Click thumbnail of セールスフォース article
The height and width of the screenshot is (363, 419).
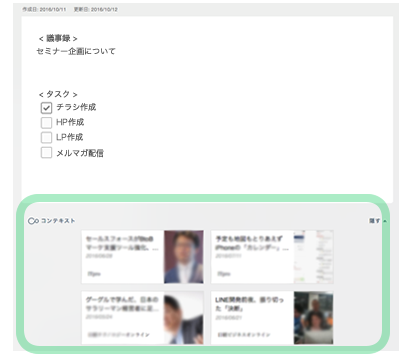184,257
